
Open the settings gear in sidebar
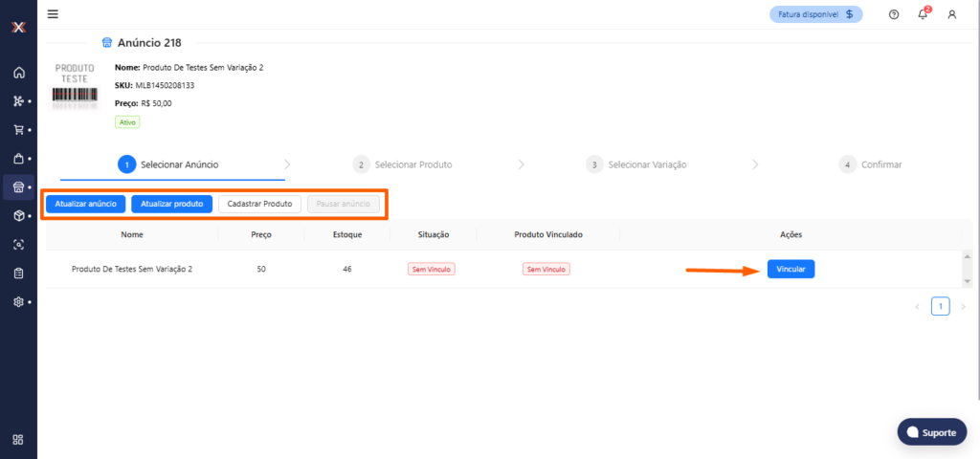(18, 301)
